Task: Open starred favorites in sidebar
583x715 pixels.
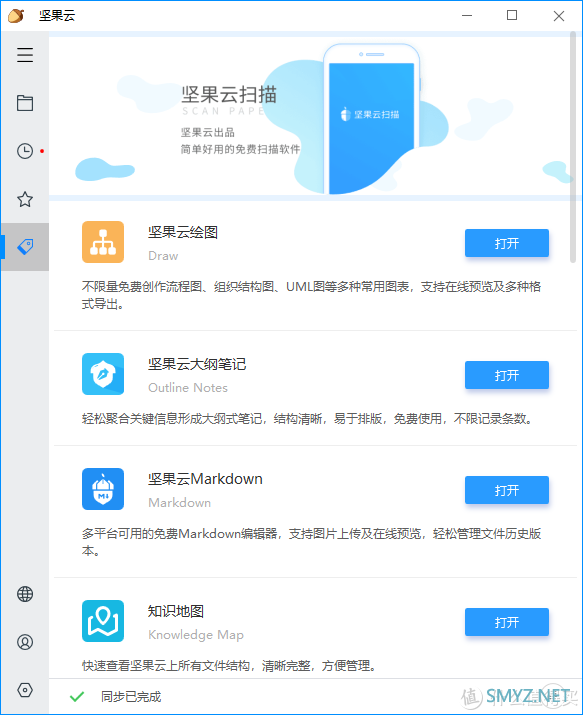Action: pyautogui.click(x=25, y=199)
